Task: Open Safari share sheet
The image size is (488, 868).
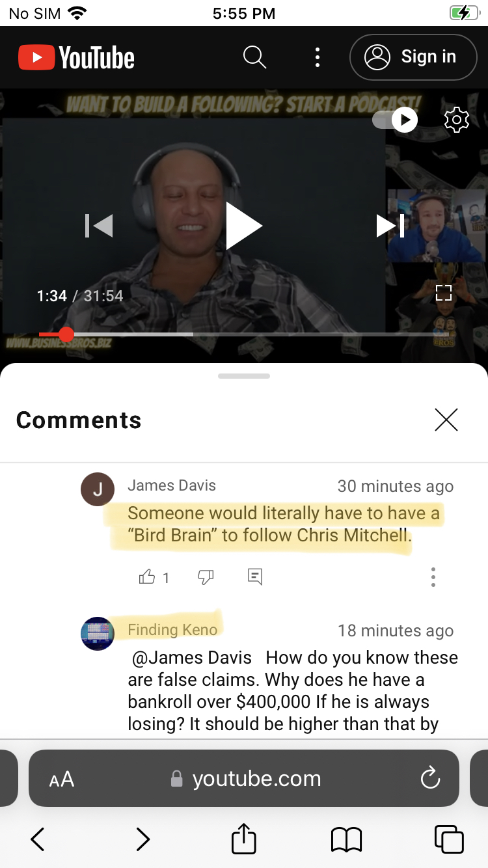Action: click(x=244, y=838)
